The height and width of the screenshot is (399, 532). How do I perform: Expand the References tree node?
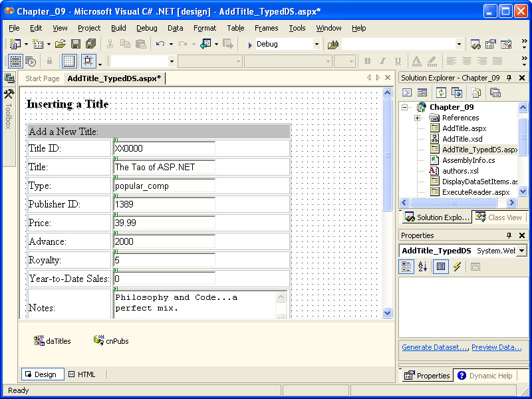tap(417, 118)
